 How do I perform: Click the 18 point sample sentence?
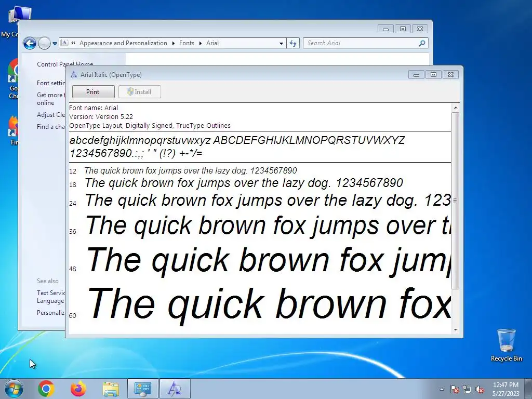(x=244, y=183)
